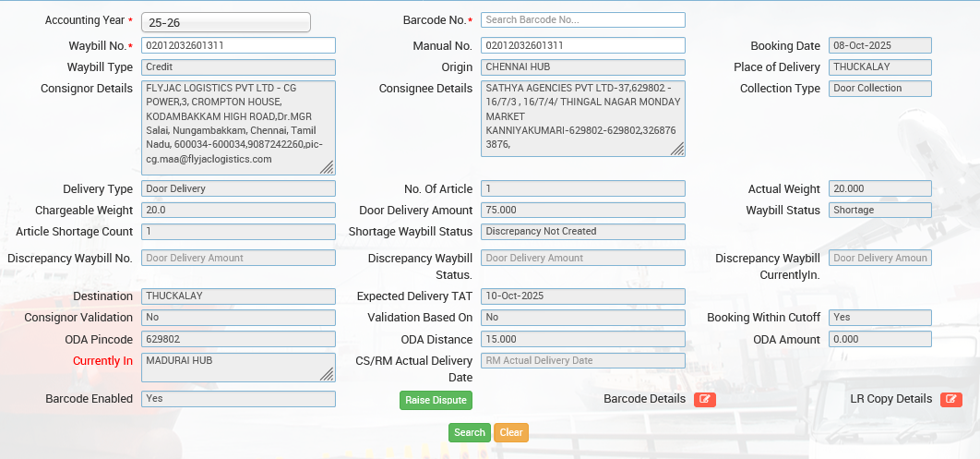Viewport: 980px width, 459px height.
Task: Click the CS/RM Actual Delivery Date field
Action: 582,360
